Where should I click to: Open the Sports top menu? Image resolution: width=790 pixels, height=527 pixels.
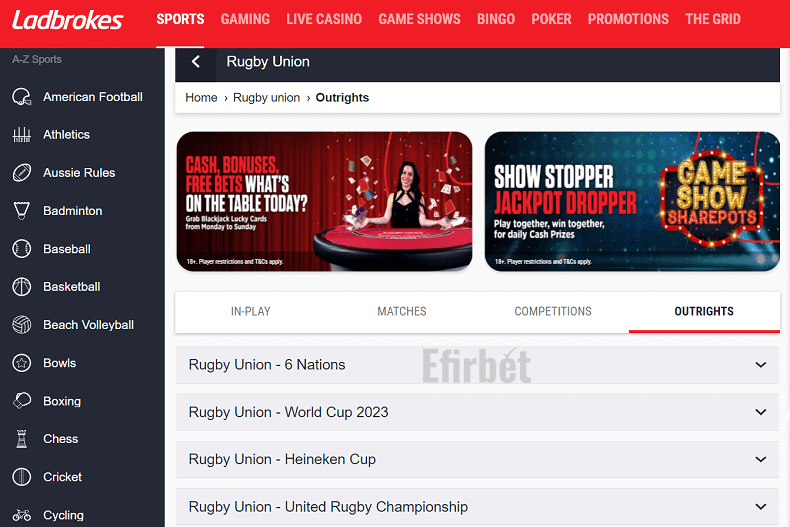[x=180, y=19]
